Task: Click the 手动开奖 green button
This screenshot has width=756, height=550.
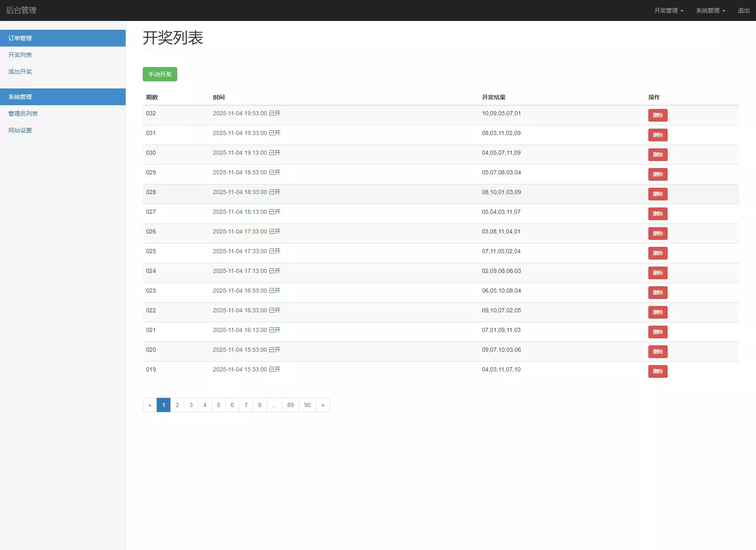Action: tap(160, 74)
